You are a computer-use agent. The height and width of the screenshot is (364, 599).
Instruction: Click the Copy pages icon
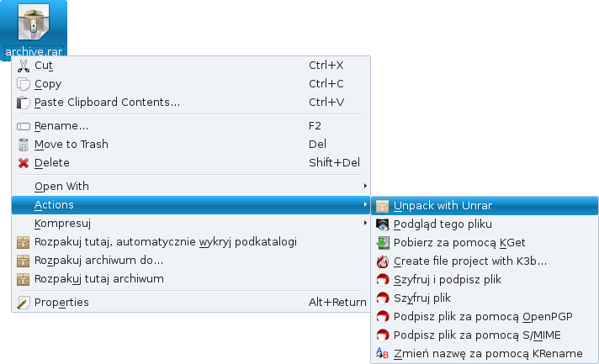click(24, 84)
